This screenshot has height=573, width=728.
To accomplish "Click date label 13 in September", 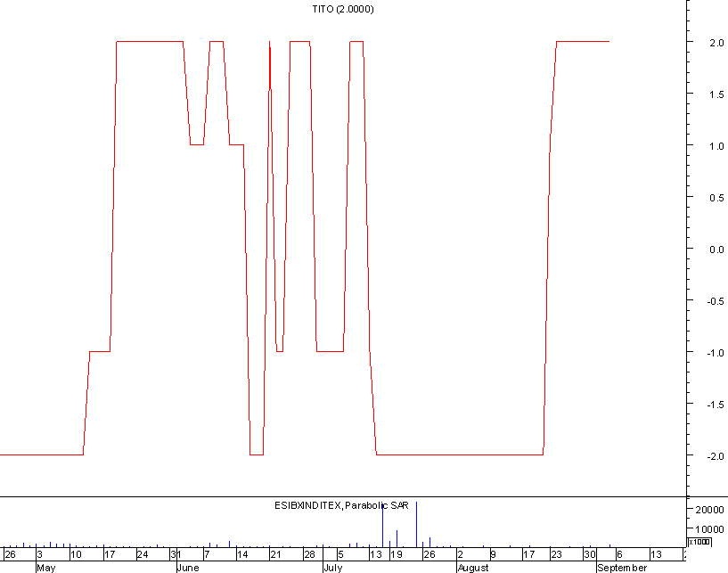I will pyautogui.click(x=656, y=554).
